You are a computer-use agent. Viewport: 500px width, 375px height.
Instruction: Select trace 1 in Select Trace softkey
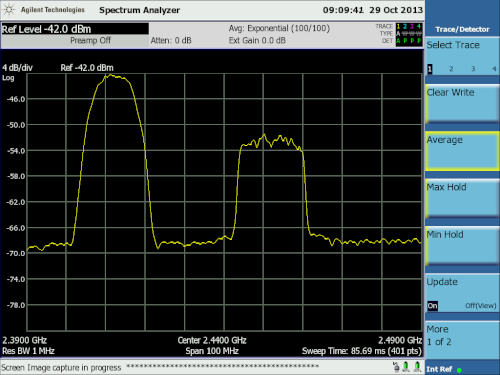click(430, 69)
